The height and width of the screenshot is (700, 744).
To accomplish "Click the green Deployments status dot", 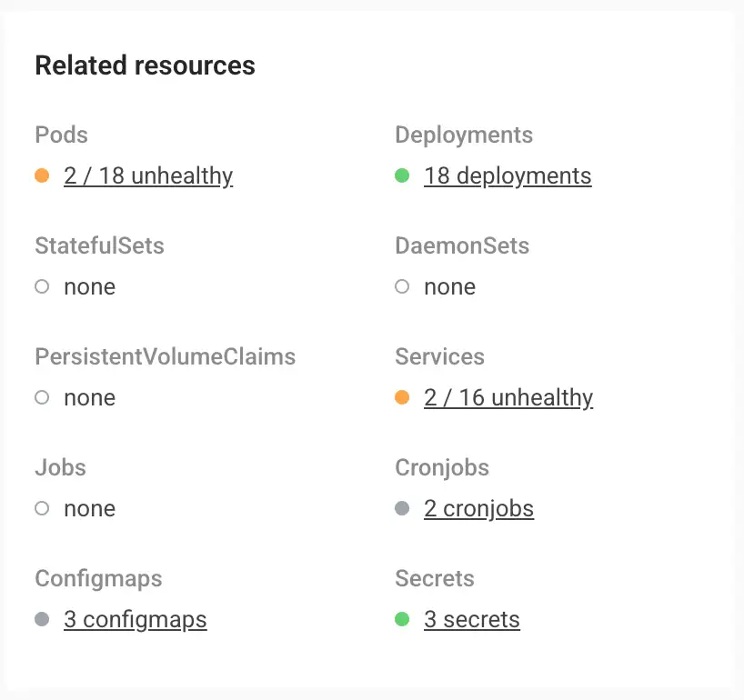I will coord(402,175).
